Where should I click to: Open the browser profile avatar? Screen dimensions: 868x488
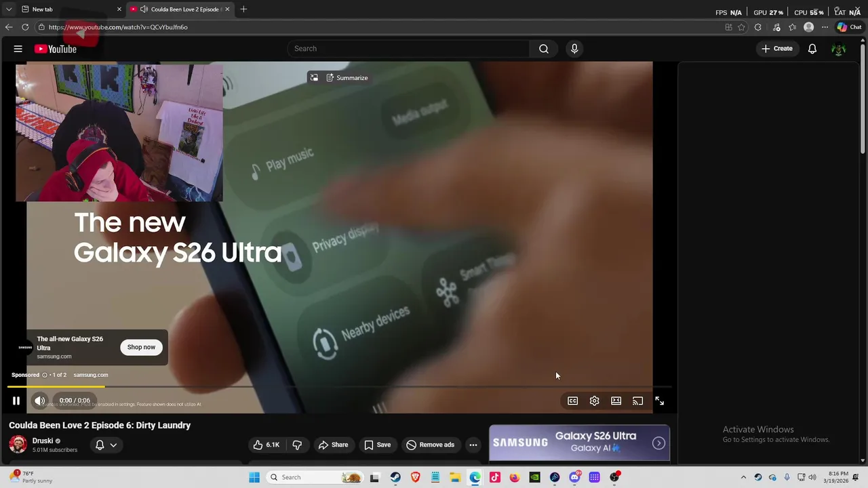pyautogui.click(x=808, y=27)
